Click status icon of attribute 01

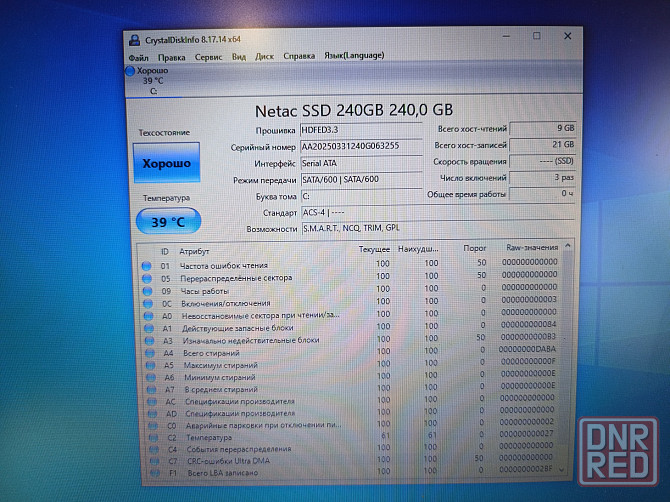147,266
